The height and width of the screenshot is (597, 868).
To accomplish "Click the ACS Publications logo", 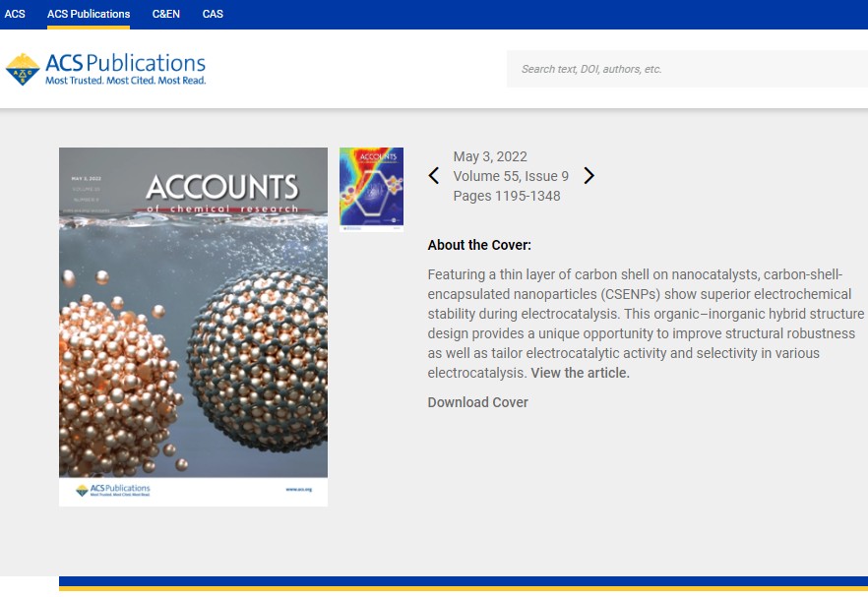I will point(105,69).
